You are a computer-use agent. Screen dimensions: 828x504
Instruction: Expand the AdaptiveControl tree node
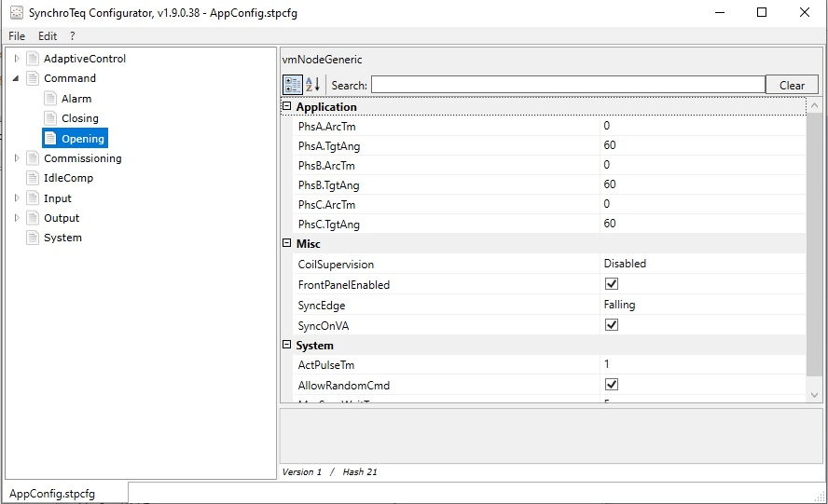pyautogui.click(x=17, y=59)
